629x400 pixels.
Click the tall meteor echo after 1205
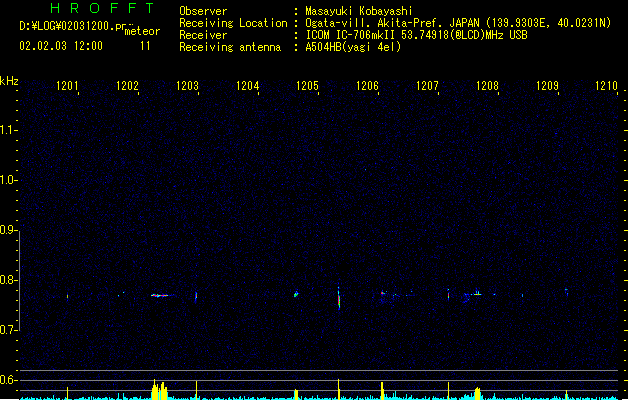pos(339,298)
